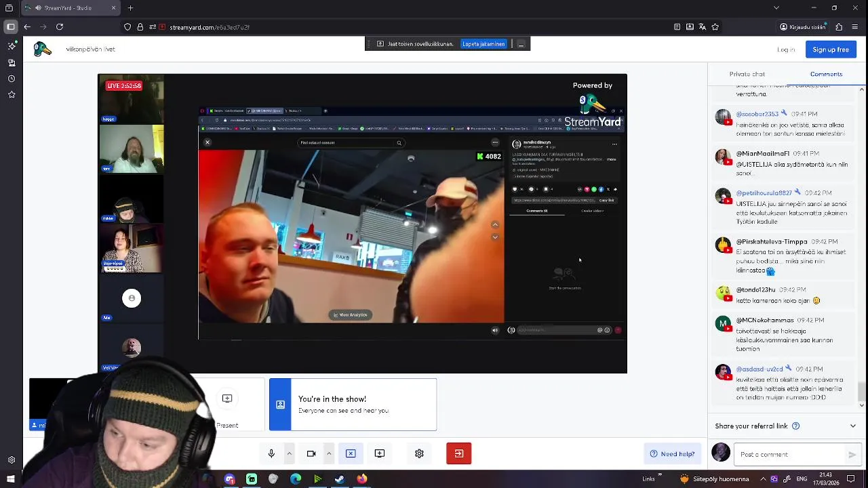Click Copy link in shared TikTok panel

pyautogui.click(x=606, y=200)
